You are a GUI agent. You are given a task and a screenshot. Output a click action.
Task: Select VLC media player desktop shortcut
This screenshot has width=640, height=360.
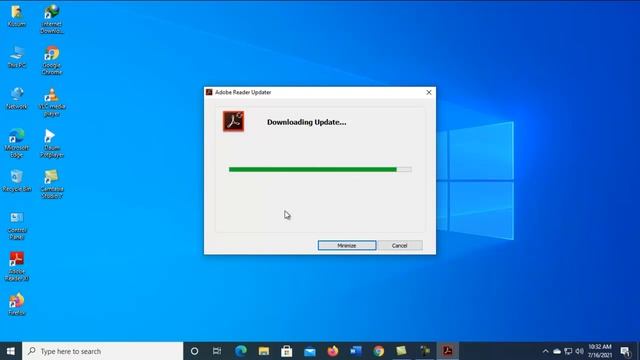pos(52,102)
